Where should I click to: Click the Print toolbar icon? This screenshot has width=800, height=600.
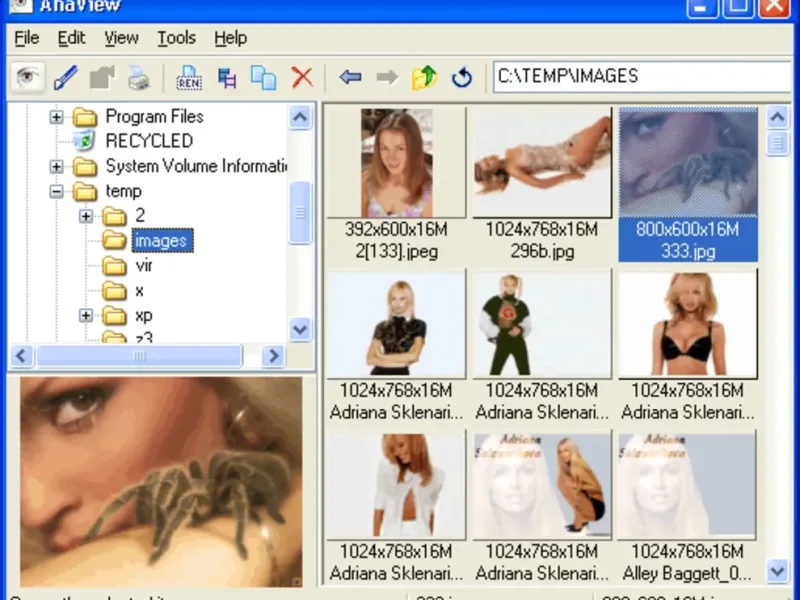tap(138, 78)
